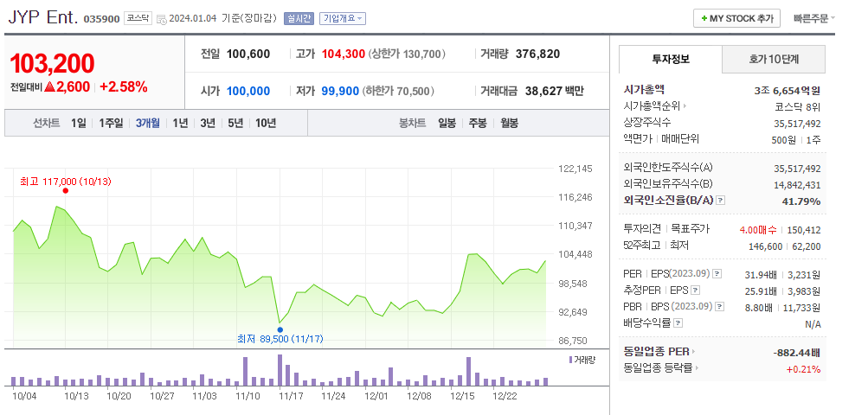The width and height of the screenshot is (868, 415).
Task: Click the 실시간 badge button
Action: [x=299, y=18]
